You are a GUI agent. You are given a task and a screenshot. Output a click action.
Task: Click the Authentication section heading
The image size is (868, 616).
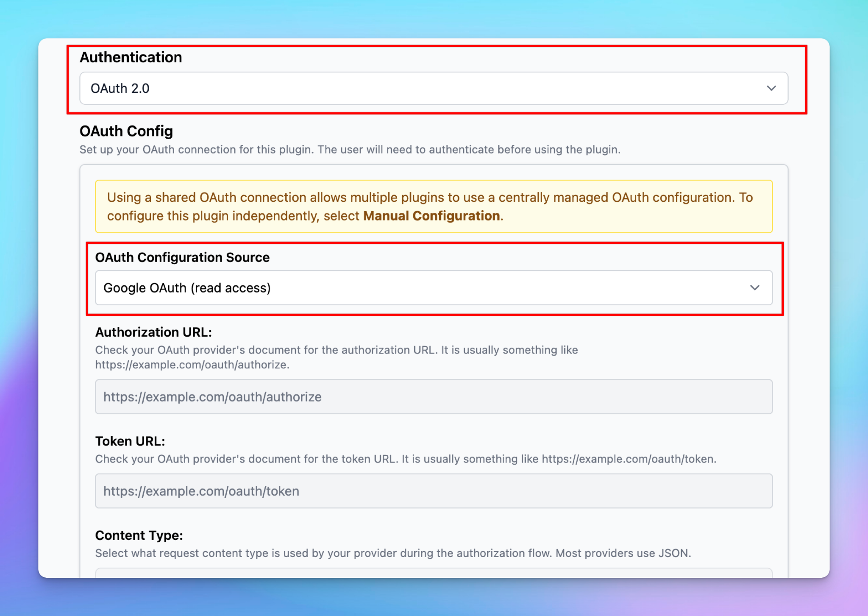(x=131, y=57)
